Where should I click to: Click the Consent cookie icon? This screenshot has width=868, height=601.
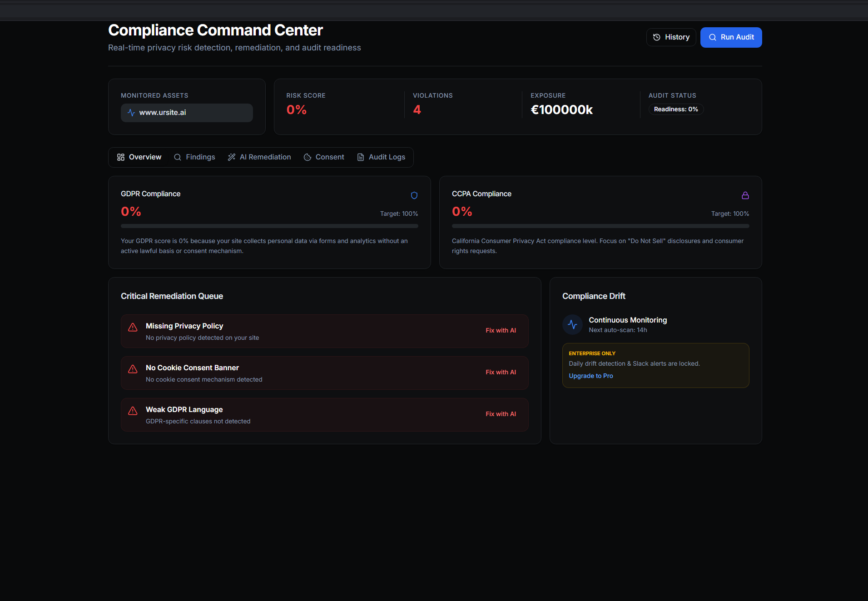pyautogui.click(x=308, y=157)
